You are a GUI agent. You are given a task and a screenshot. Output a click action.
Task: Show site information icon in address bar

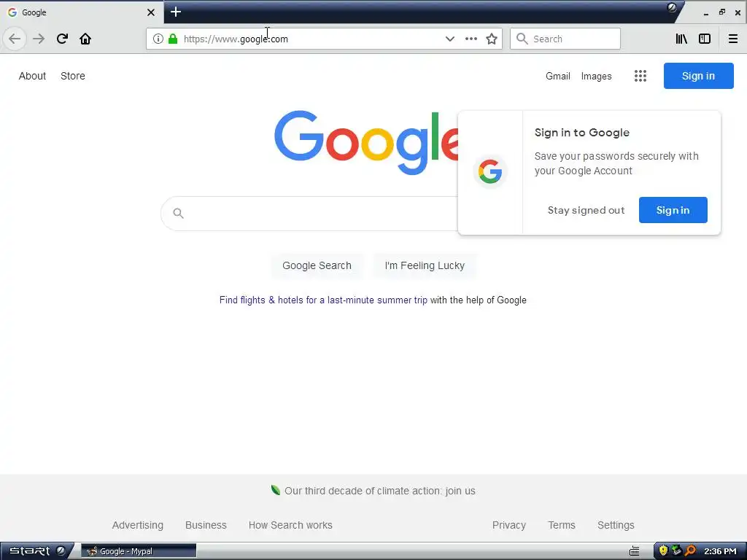pyautogui.click(x=158, y=39)
